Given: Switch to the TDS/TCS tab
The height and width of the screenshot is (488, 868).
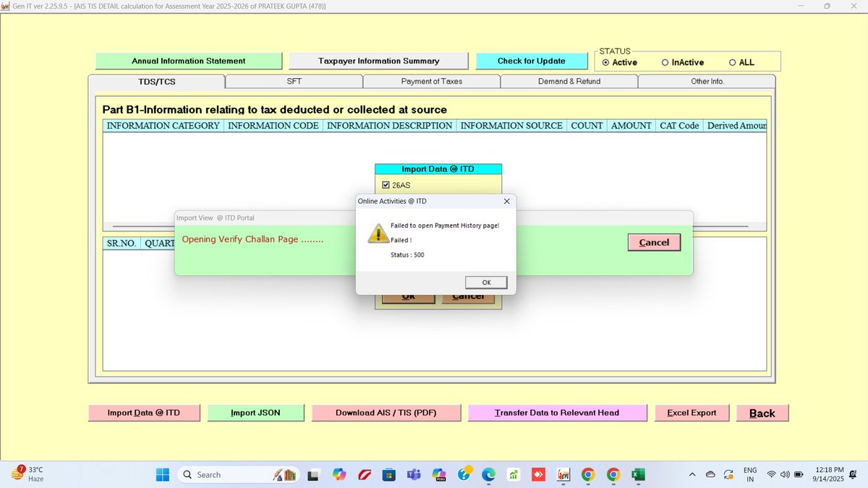Looking at the screenshot, I should (157, 82).
